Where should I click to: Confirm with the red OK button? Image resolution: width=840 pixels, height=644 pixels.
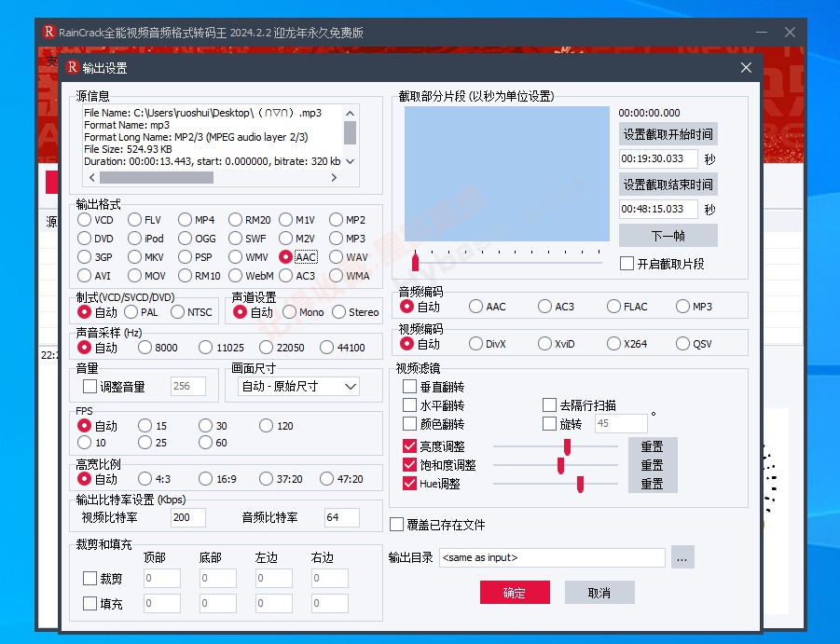pyautogui.click(x=515, y=592)
